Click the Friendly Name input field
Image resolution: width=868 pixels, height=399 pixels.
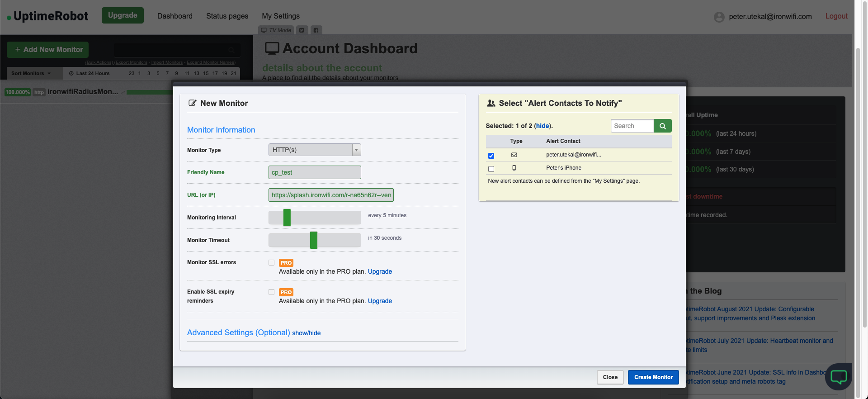click(x=315, y=172)
